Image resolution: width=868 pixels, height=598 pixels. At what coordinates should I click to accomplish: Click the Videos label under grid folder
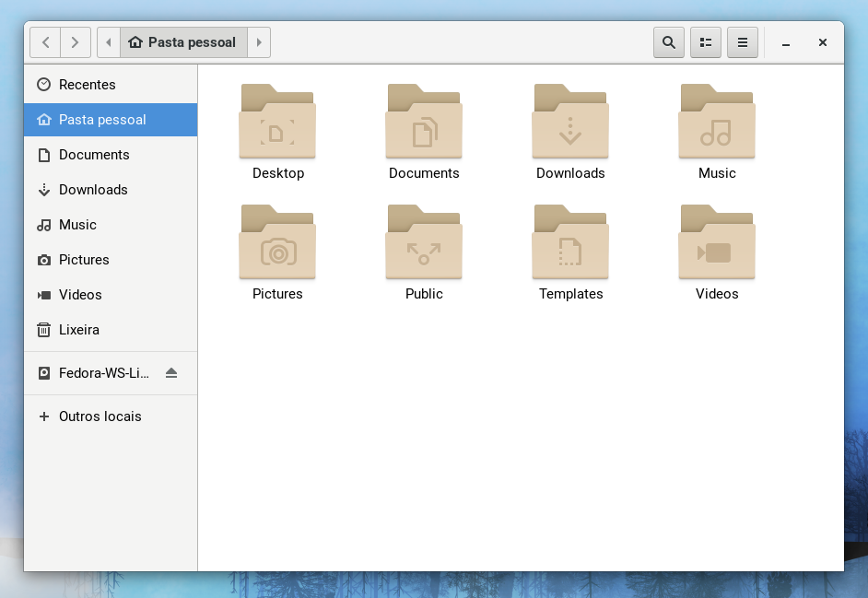717,294
